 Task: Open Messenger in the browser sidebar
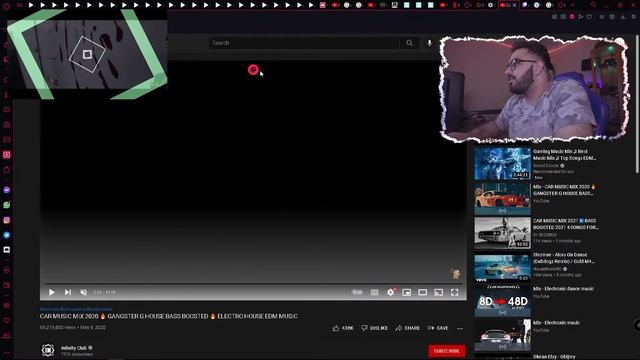(7, 190)
